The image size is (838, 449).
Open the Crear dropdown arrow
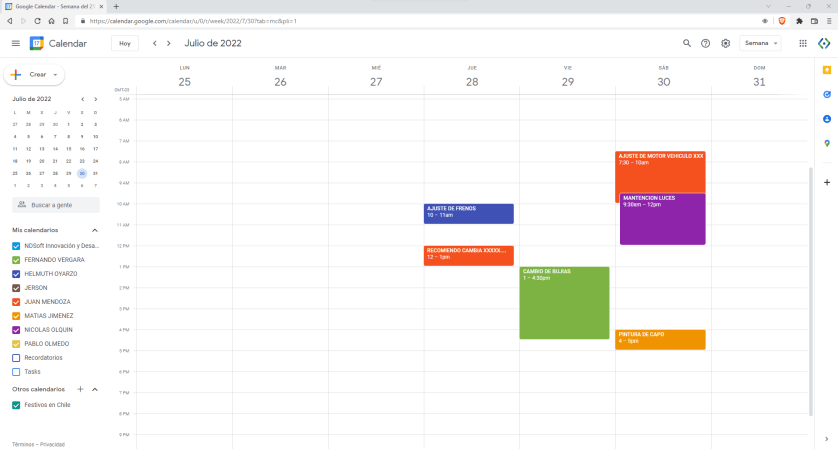(x=56, y=75)
